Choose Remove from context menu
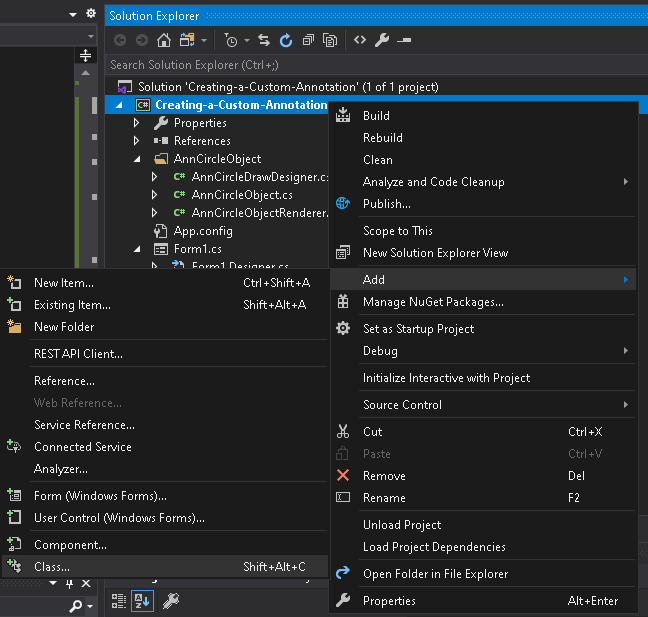This screenshot has width=648, height=617. coord(483,476)
